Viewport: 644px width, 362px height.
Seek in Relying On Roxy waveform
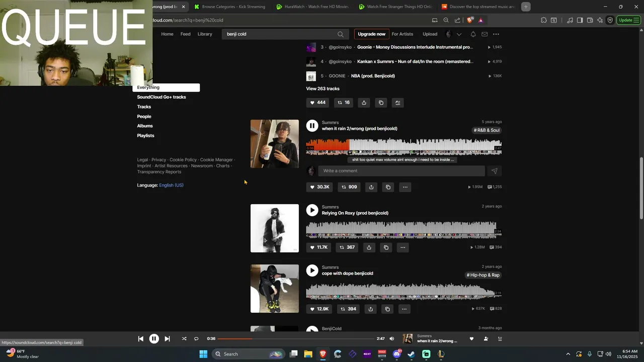click(x=404, y=230)
